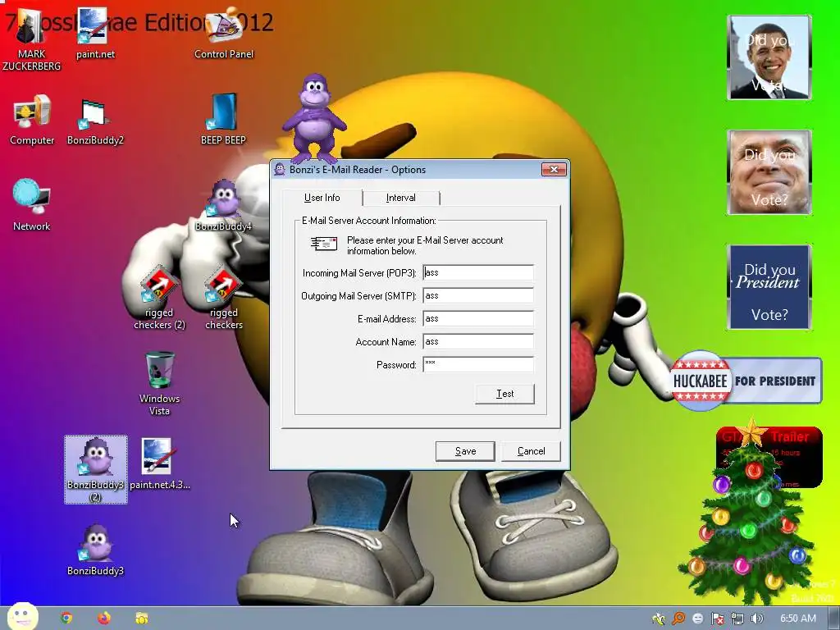This screenshot has width=840, height=630.
Task: Launch Chrome from the taskbar
Action: (x=66, y=619)
